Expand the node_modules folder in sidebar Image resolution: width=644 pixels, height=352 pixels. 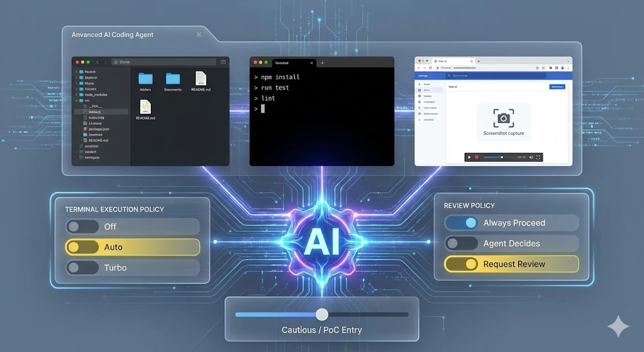pos(77,94)
